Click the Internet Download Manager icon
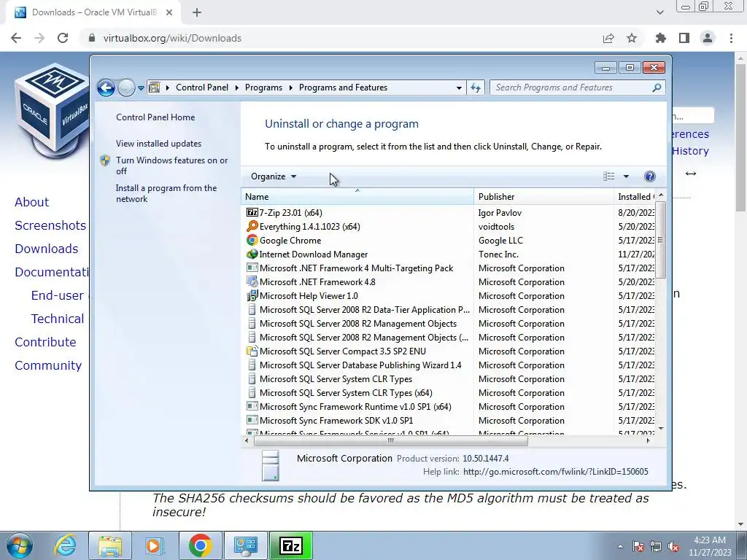The width and height of the screenshot is (747, 560). pyautogui.click(x=252, y=254)
